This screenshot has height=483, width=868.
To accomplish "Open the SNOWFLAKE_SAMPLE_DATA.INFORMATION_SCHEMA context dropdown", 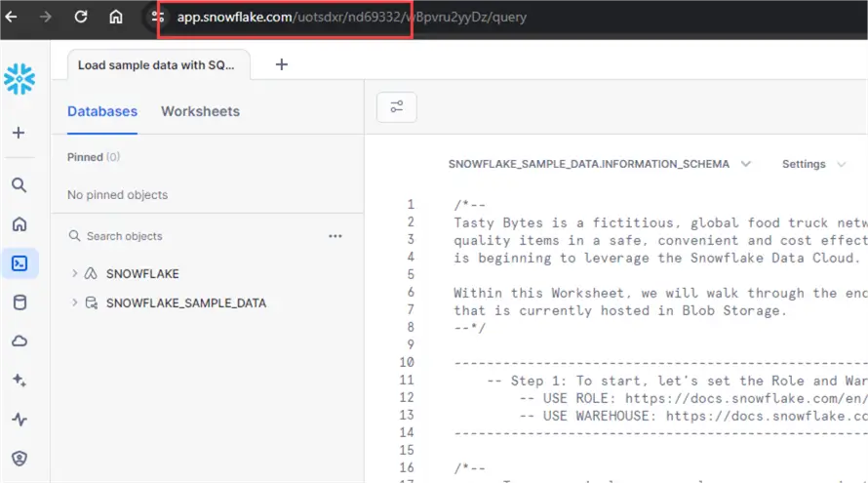I will 599,164.
